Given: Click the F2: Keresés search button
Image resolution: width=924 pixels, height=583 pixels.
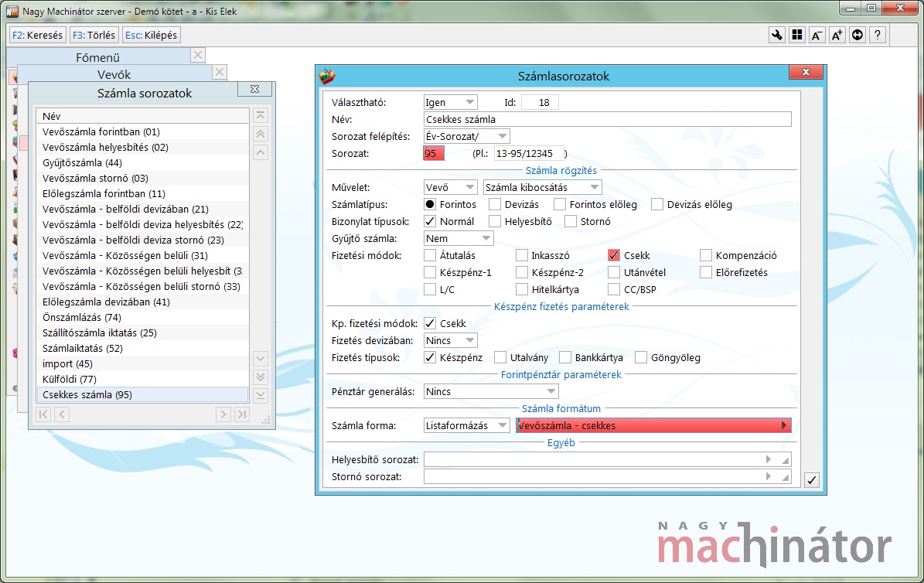Looking at the screenshot, I should tap(37, 35).
